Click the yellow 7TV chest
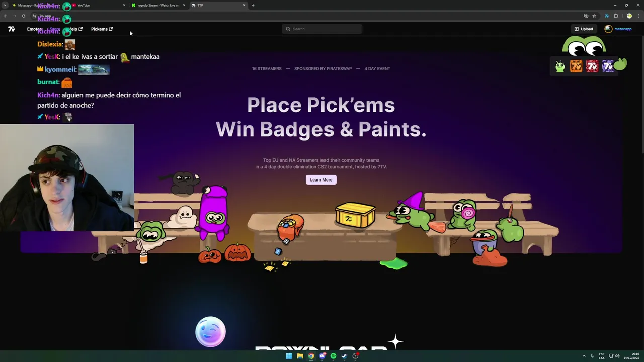644x362 pixels. click(x=355, y=215)
